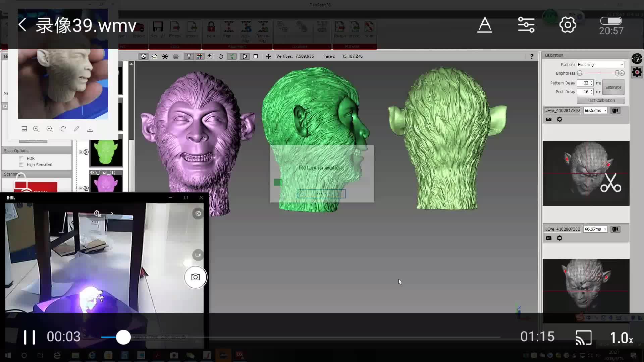Click the play button in viewport toolbar
The width and height of the screenshot is (644, 362).
[245, 56]
